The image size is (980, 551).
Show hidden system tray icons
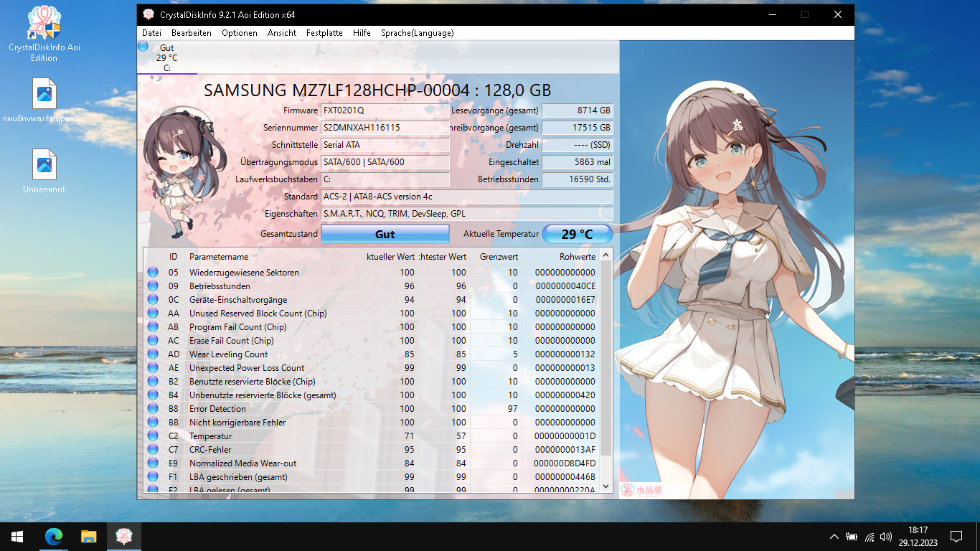pyautogui.click(x=834, y=536)
